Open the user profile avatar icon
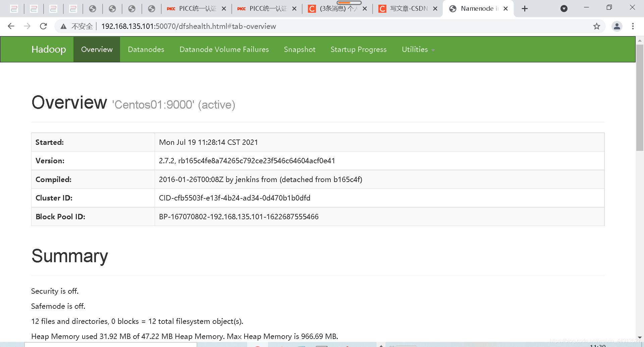This screenshot has height=347, width=644. pyautogui.click(x=617, y=26)
